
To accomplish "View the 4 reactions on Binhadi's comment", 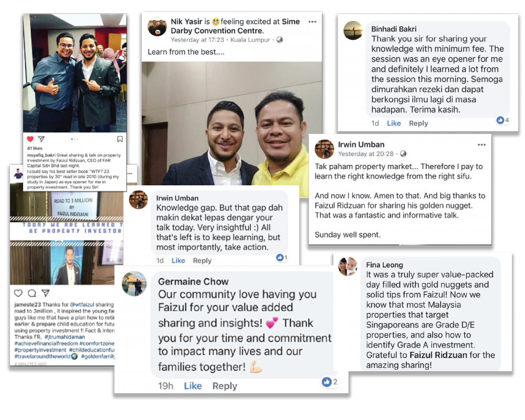I will tap(503, 120).
